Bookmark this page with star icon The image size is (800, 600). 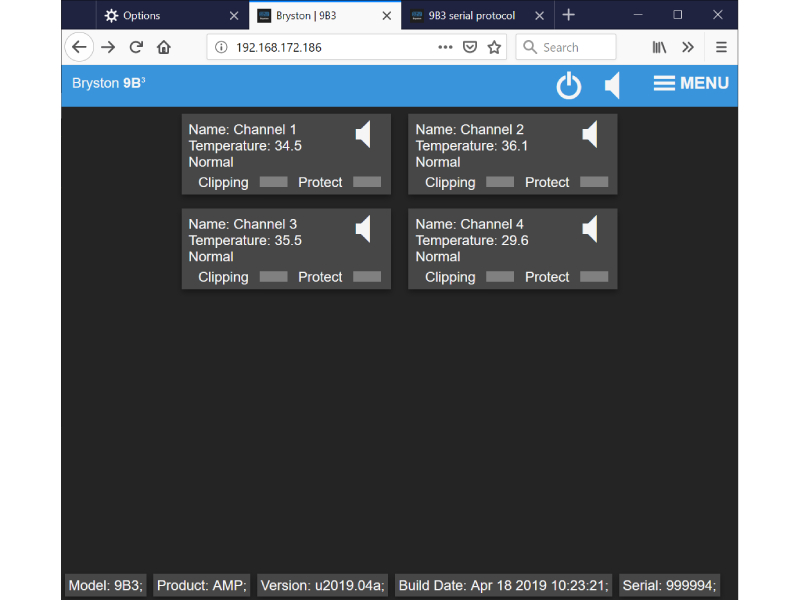coord(494,47)
